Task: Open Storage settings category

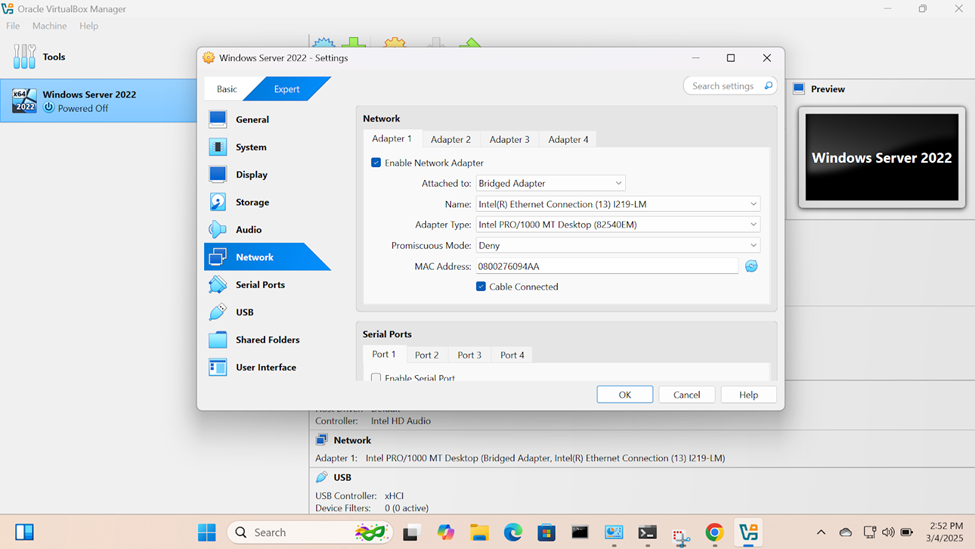Action: 267,202
